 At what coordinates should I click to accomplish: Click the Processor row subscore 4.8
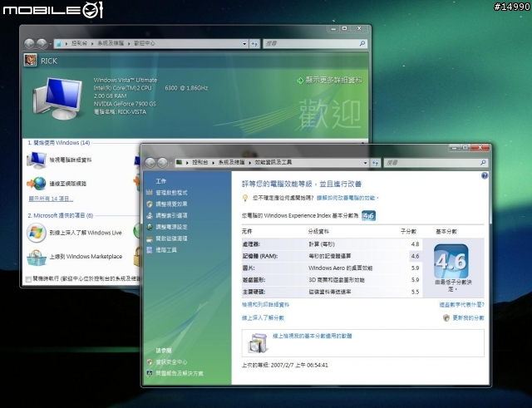click(x=415, y=244)
